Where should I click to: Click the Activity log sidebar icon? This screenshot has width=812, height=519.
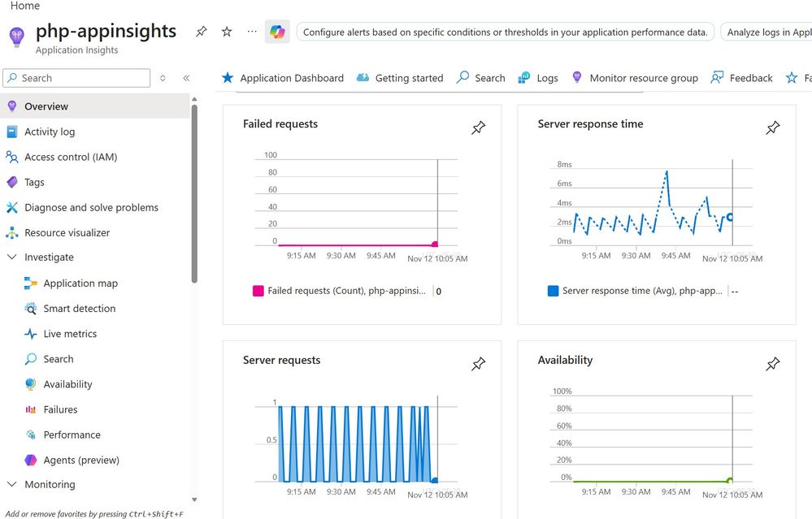point(12,132)
